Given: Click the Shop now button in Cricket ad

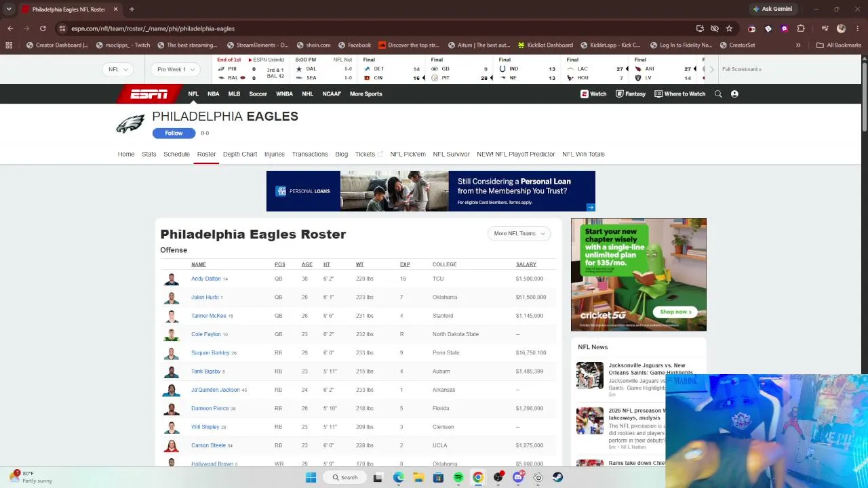Looking at the screenshot, I should (x=676, y=312).
